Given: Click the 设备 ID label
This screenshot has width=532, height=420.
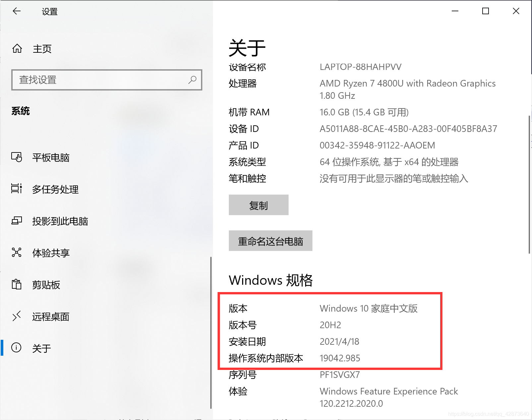Looking at the screenshot, I should click(244, 129).
